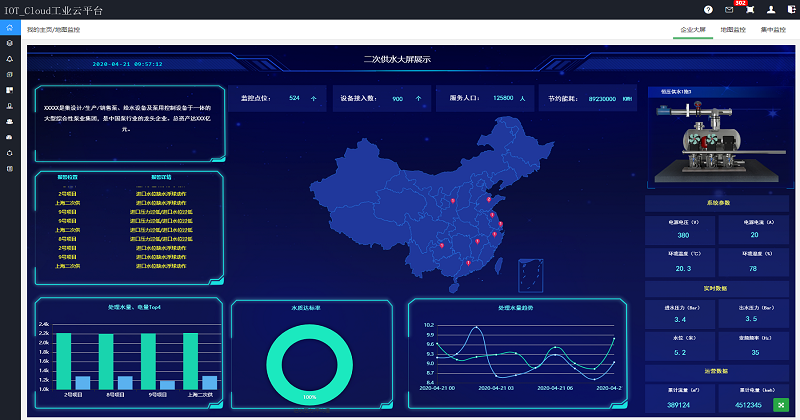Click the frequency value 35
The image size is (800, 420).
tap(755, 353)
